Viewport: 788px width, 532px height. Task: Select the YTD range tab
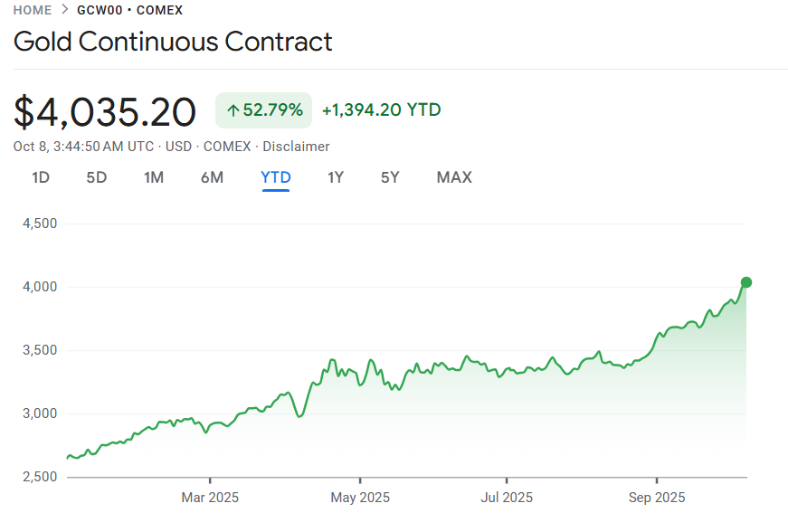pyautogui.click(x=276, y=177)
